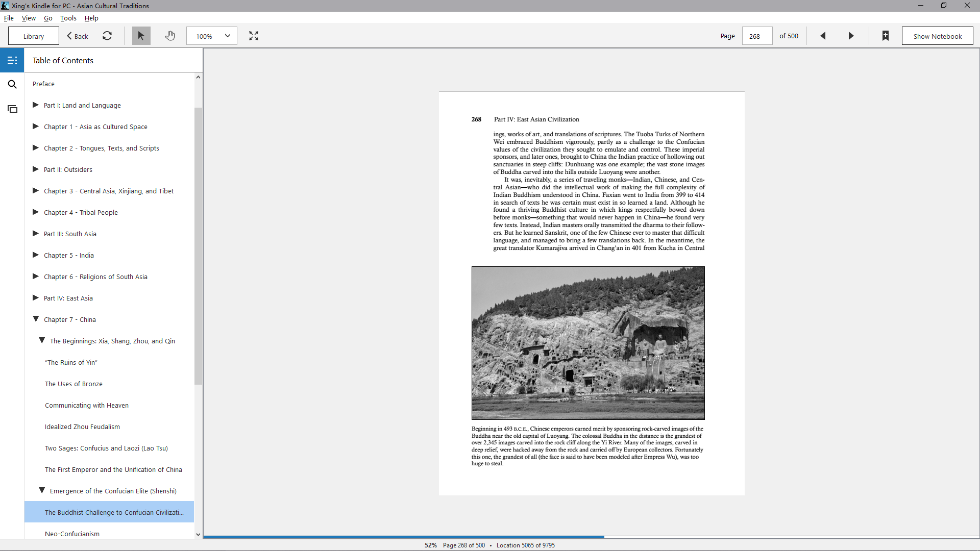The height and width of the screenshot is (551, 980).
Task: Minimize the Kindle window
Action: coord(920,6)
